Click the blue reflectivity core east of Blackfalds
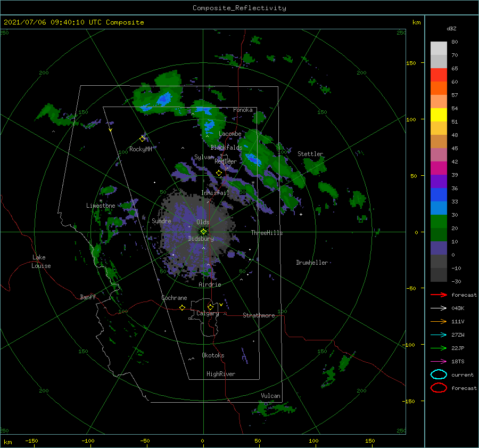Screen dimensions: 479x448 [253, 159]
